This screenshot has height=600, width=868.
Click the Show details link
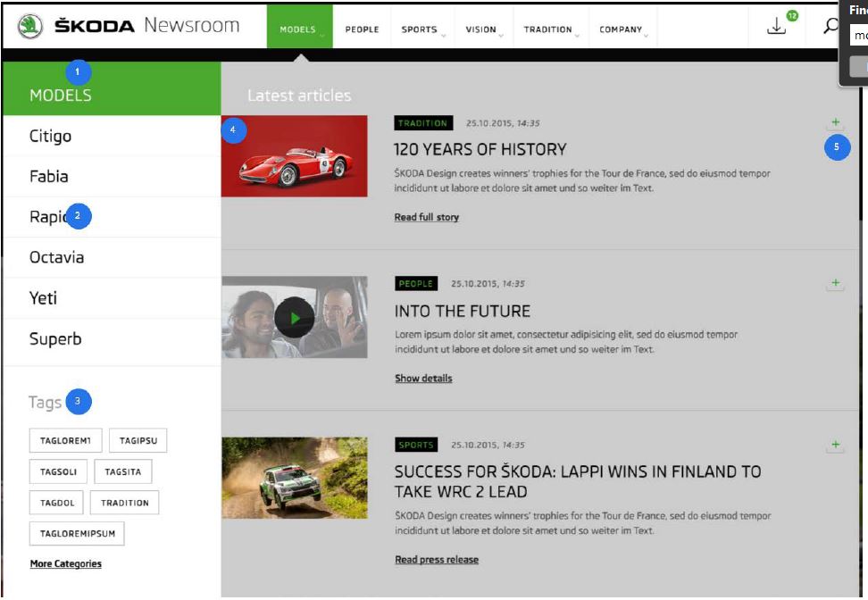[423, 378]
